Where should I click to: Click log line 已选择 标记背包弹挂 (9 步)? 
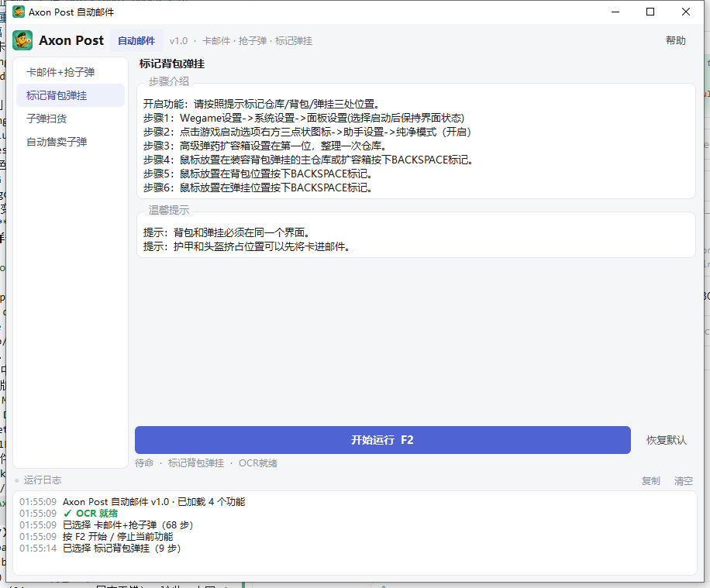pyautogui.click(x=122, y=548)
